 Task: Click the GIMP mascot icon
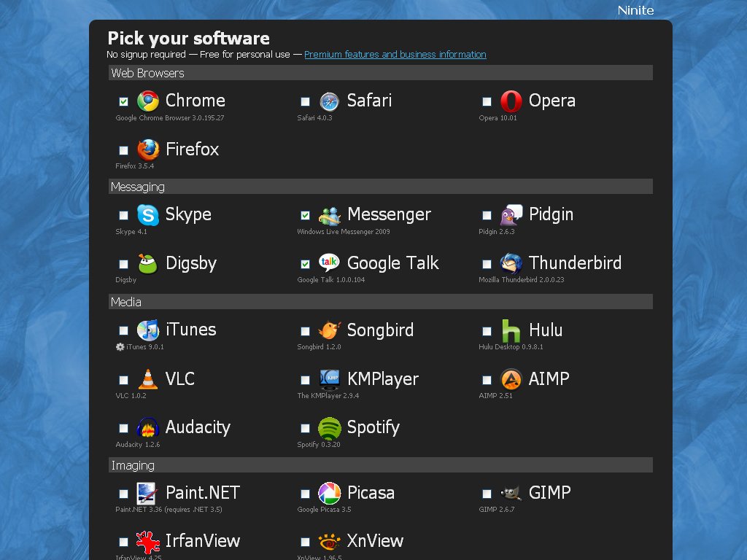pos(511,494)
